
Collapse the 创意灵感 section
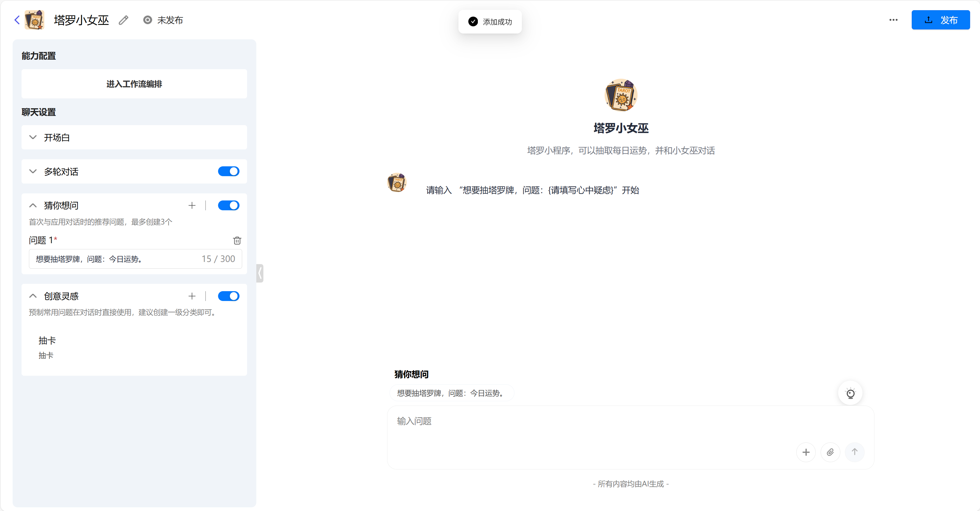point(33,296)
